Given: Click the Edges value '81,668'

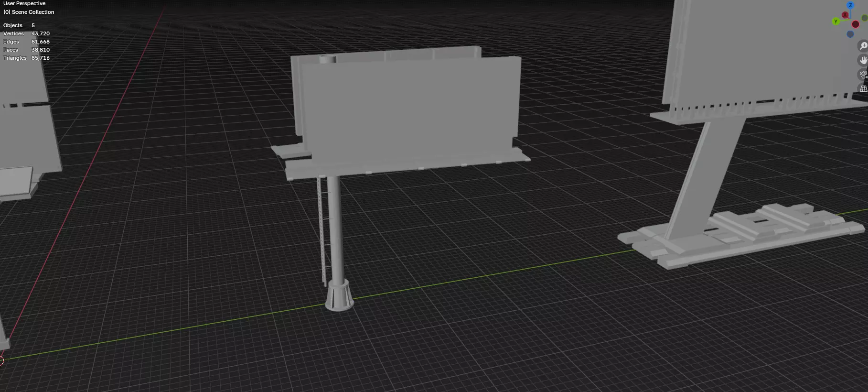Looking at the screenshot, I should 41,42.
